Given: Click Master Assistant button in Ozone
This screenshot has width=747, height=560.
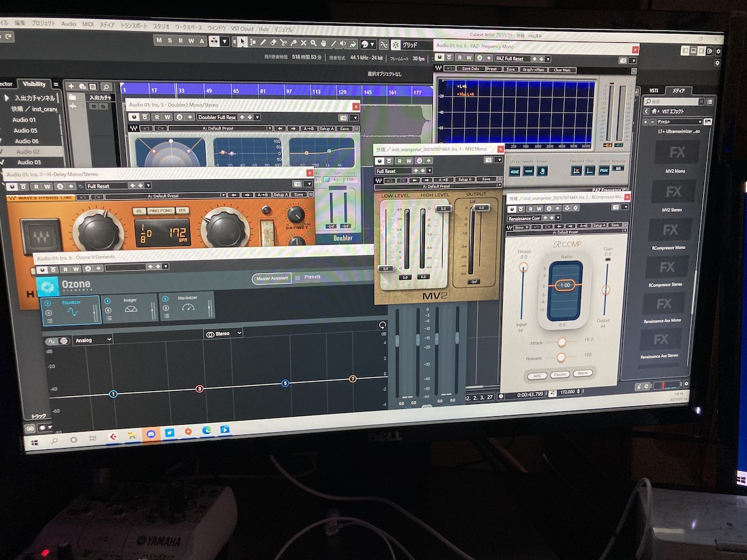Looking at the screenshot, I should [x=272, y=278].
